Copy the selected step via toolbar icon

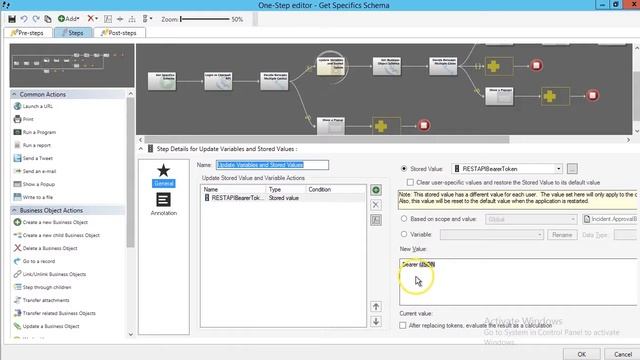click(x=48, y=19)
